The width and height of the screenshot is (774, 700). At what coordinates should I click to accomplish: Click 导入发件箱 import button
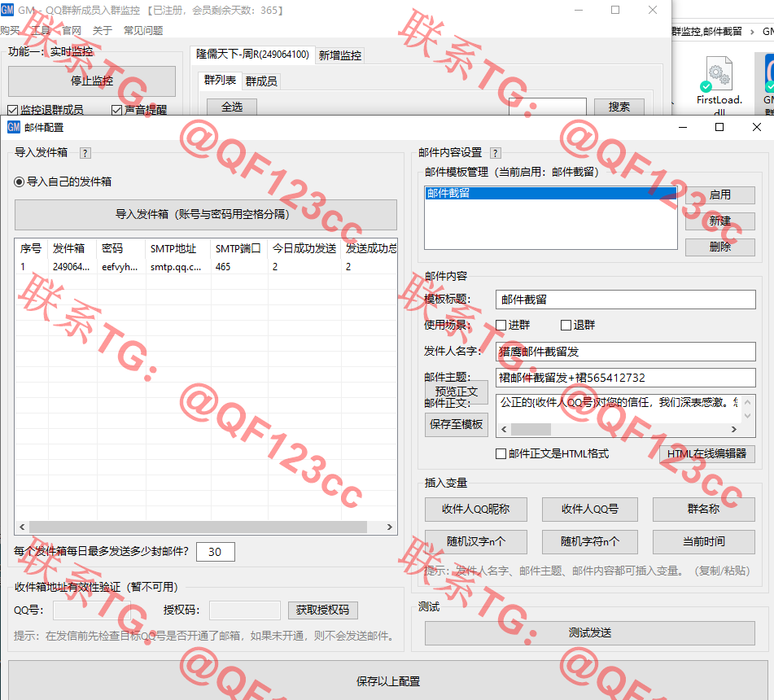point(206,214)
